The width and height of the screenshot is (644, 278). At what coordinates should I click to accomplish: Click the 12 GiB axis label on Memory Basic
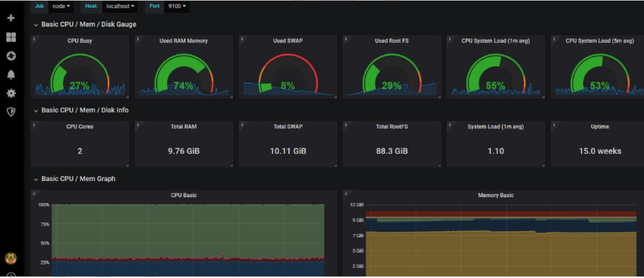click(x=357, y=205)
